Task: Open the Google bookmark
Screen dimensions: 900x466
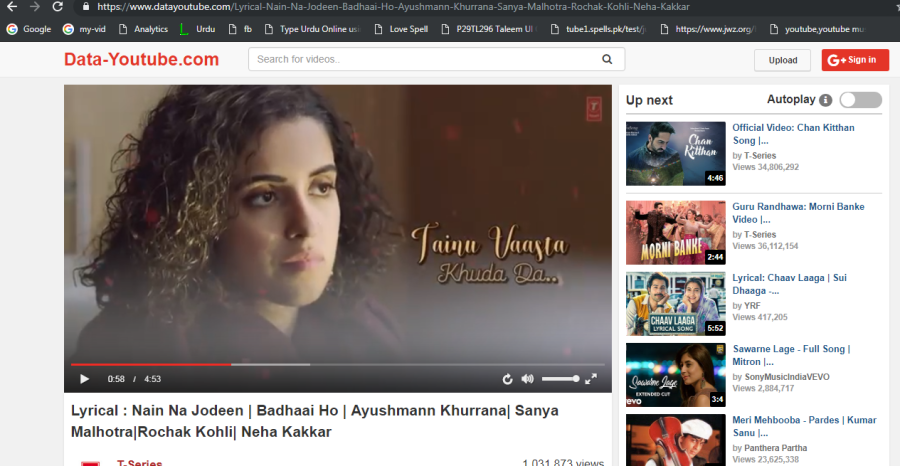Action: [29, 29]
